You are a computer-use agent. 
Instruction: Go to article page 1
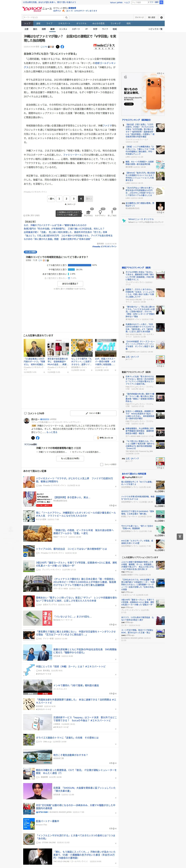(59, 198)
